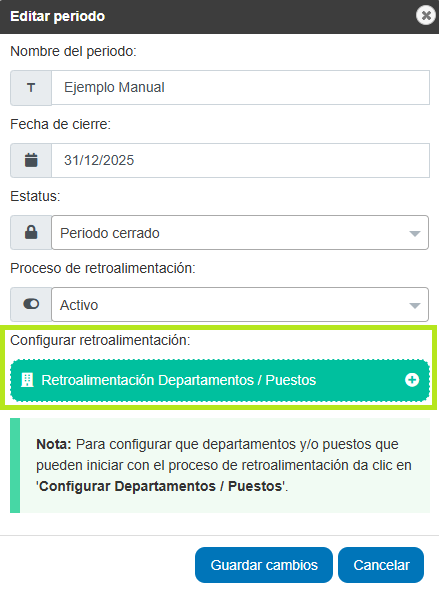Click the padlock icon next to Estatus
The width and height of the screenshot is (439, 590).
click(31, 233)
